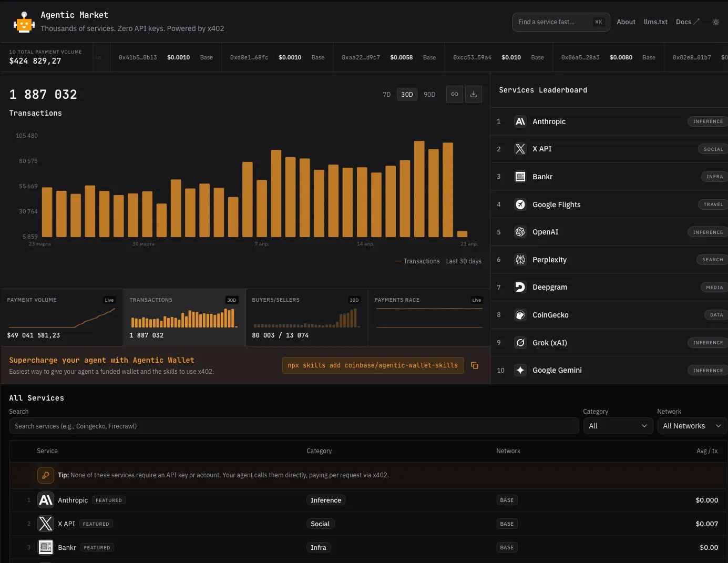Open the Category dropdown

tap(618, 426)
